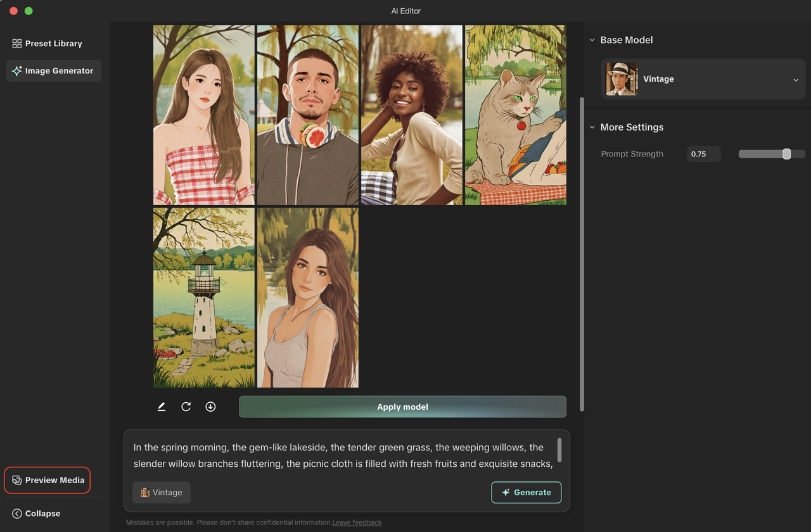Click the sparkle icon on Generate
This screenshot has width=811, height=532.
coord(506,493)
